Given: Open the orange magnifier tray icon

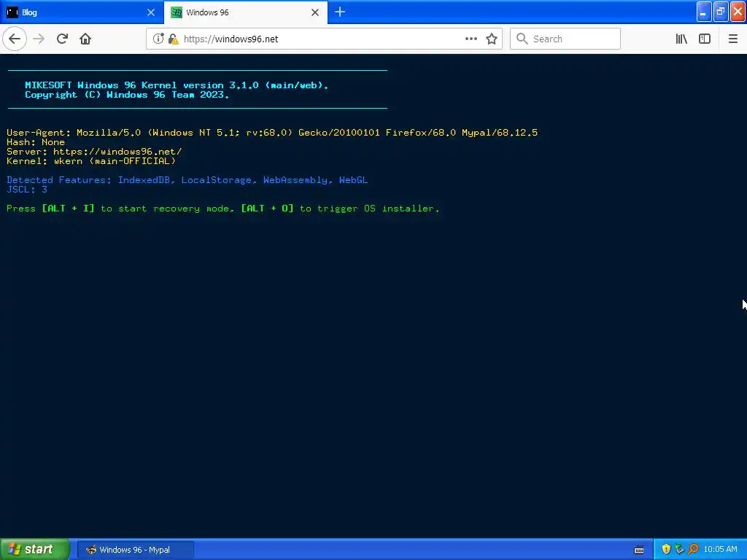Looking at the screenshot, I should pyautogui.click(x=693, y=549).
